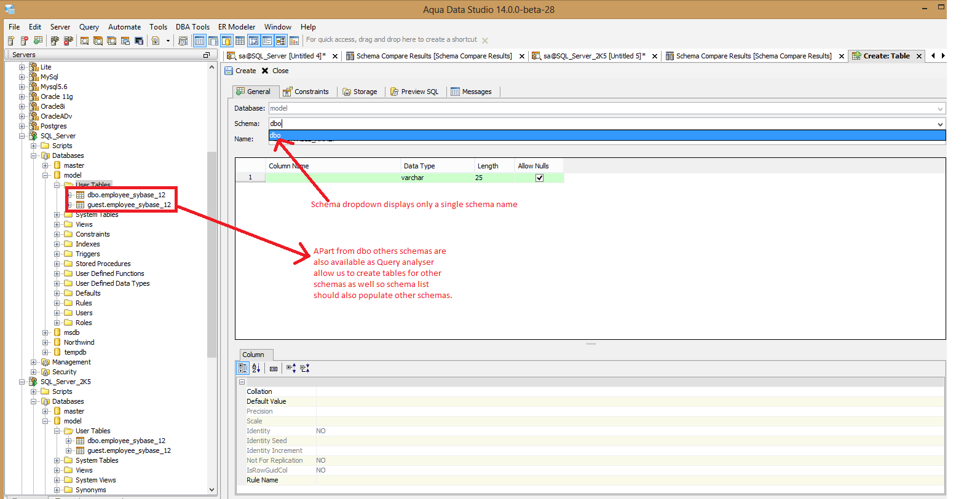Open the small dropdown arrow in main toolbar
Image resolution: width=980 pixels, height=499 pixels.
pyautogui.click(x=168, y=41)
